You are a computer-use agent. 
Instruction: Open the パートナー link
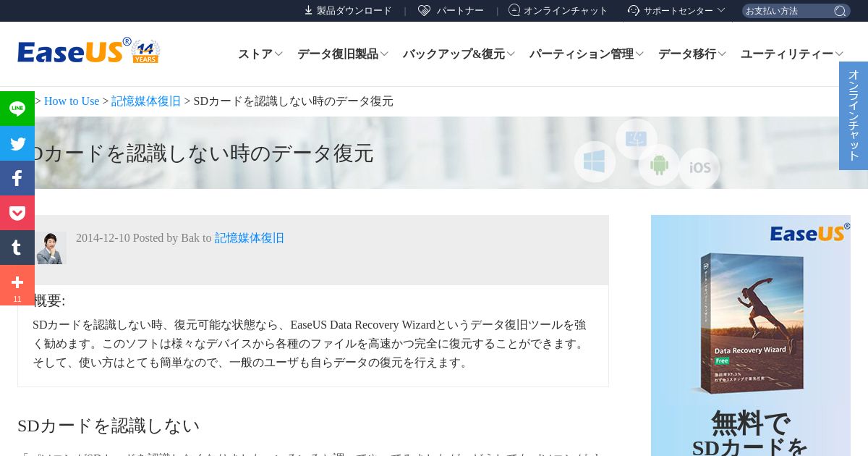(460, 10)
